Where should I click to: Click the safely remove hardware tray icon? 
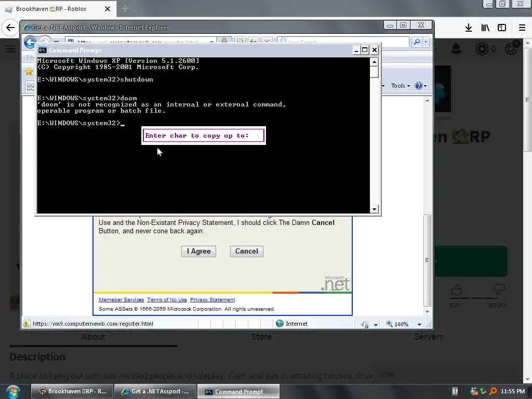484,392
